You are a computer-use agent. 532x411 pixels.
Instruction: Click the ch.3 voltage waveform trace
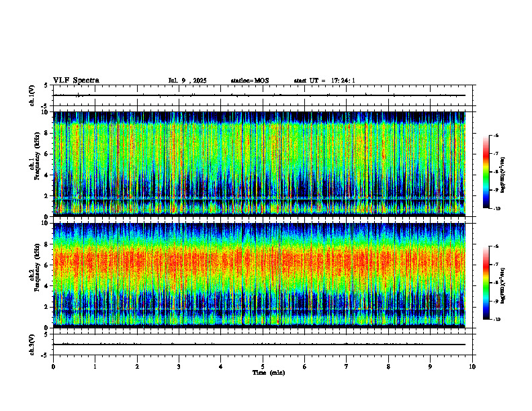(x=259, y=345)
